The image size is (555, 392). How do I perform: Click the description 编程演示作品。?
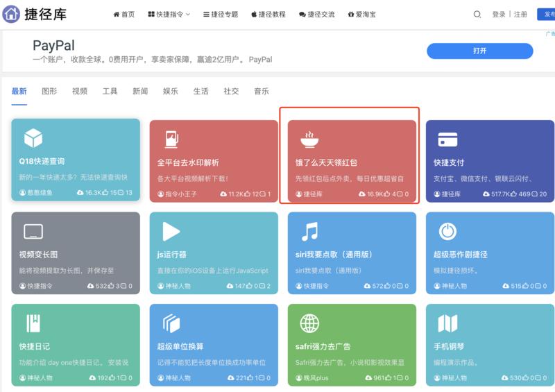pyautogui.click(x=456, y=363)
